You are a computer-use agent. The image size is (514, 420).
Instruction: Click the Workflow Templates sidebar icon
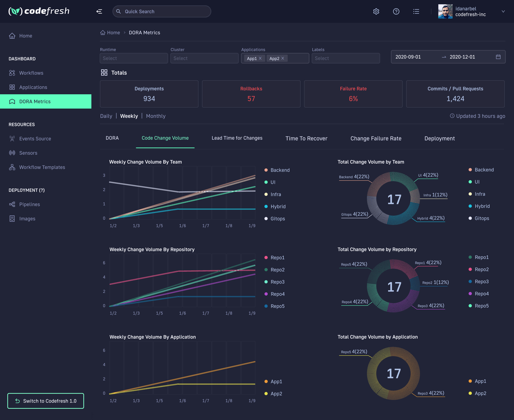click(12, 167)
